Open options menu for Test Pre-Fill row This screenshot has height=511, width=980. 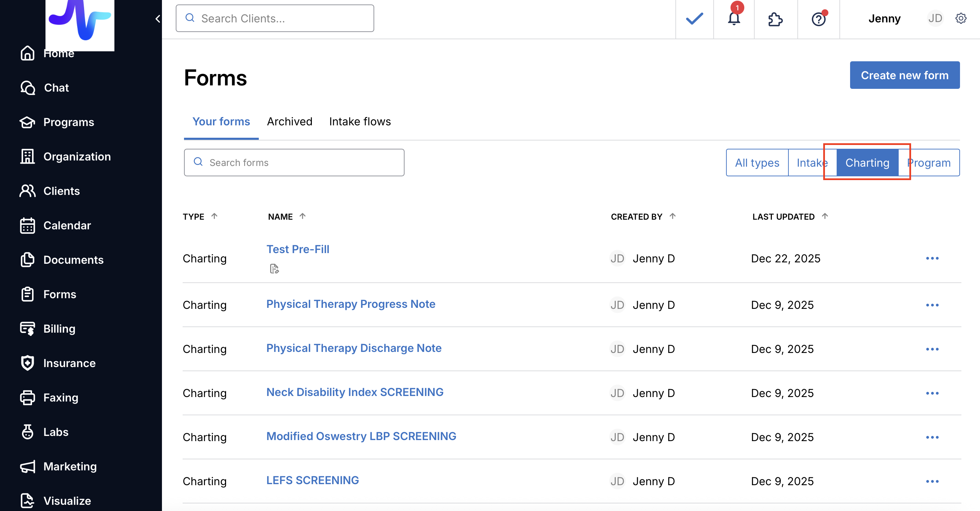coord(932,259)
